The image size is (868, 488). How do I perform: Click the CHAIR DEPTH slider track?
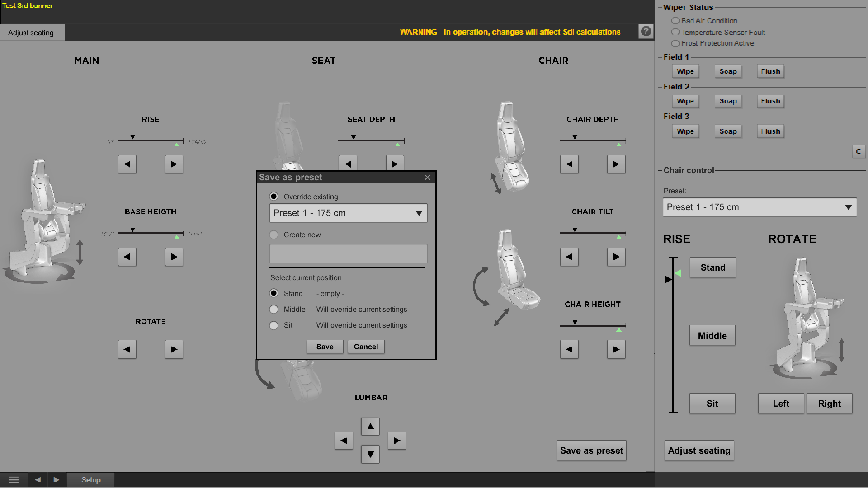[x=593, y=141]
